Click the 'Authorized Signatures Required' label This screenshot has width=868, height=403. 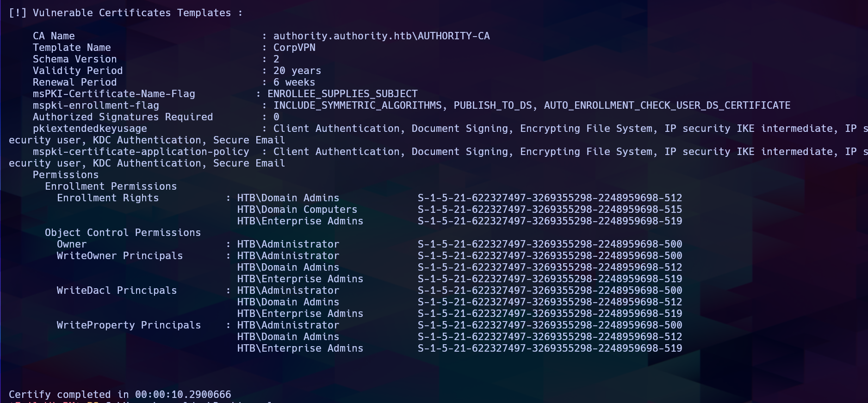pyautogui.click(x=123, y=117)
